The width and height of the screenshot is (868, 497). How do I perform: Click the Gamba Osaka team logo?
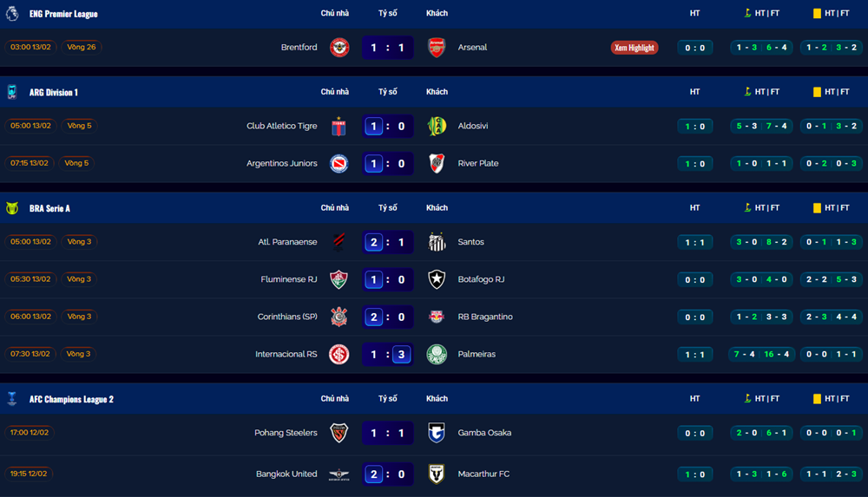click(x=437, y=433)
